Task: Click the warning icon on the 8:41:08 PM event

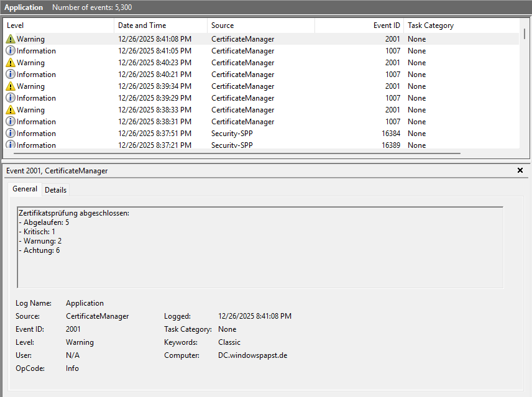Action: (11, 39)
